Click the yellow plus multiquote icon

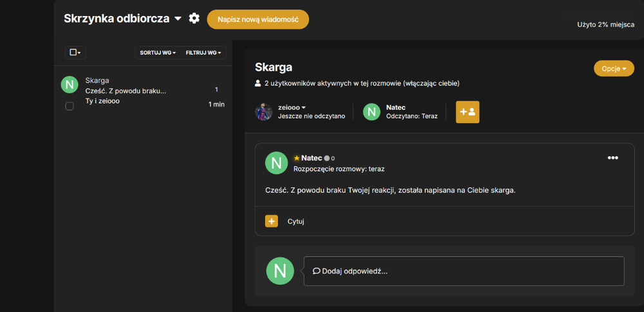pos(272,221)
